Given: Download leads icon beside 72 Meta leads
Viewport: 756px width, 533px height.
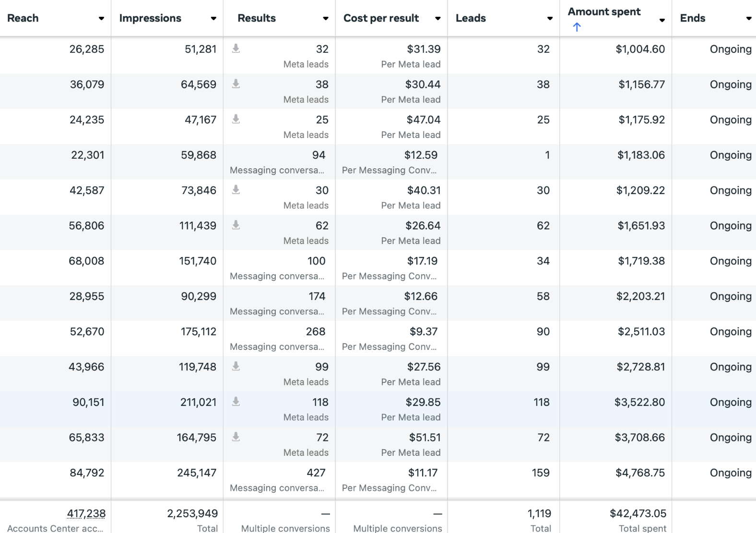Looking at the screenshot, I should (236, 437).
